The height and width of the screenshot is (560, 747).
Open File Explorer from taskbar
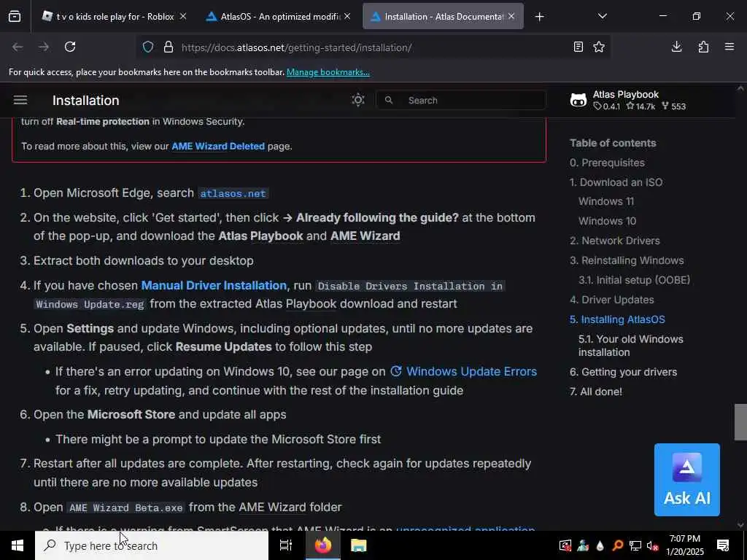(358, 545)
